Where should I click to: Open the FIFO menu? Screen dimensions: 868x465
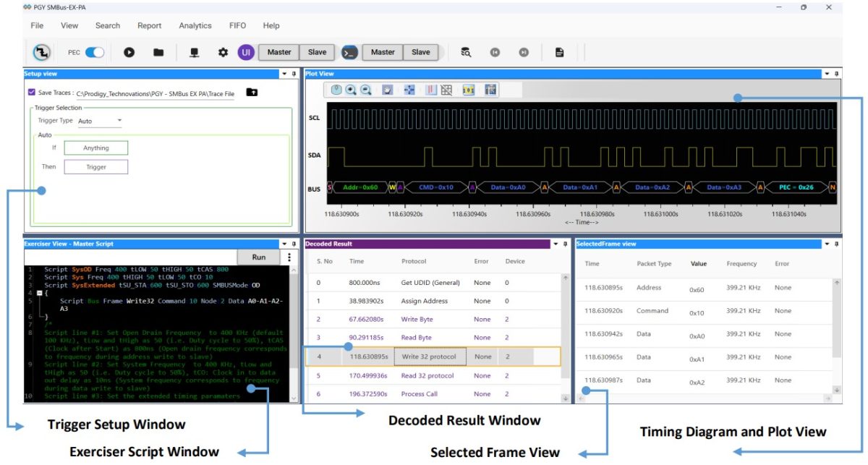237,25
